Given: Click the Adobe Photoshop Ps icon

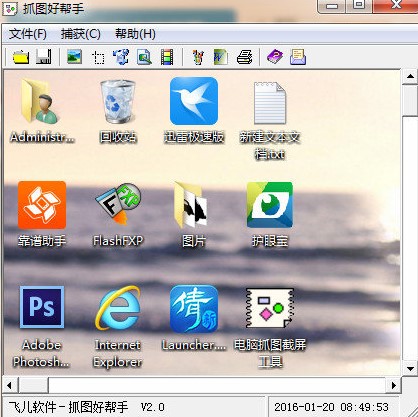Looking at the screenshot, I should (42, 307).
